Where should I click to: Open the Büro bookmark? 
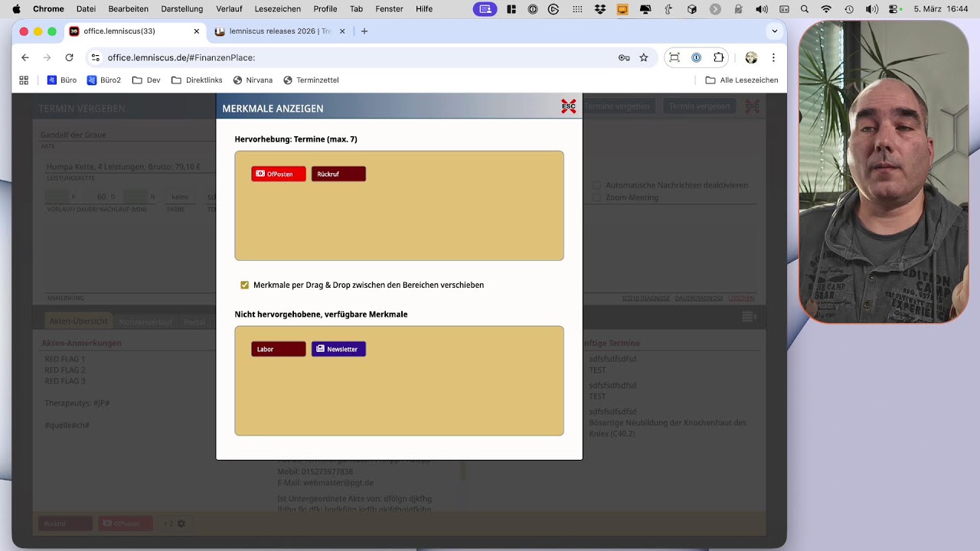click(62, 80)
